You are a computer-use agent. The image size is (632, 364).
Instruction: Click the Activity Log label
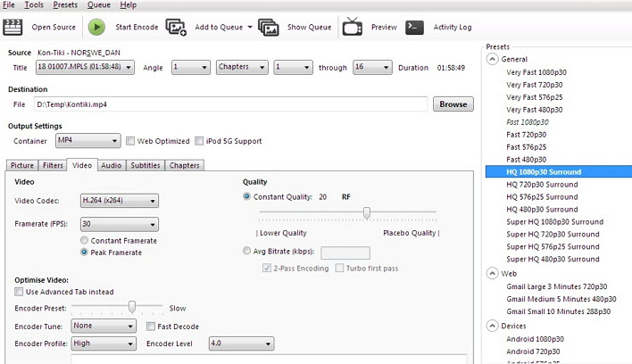point(453,27)
